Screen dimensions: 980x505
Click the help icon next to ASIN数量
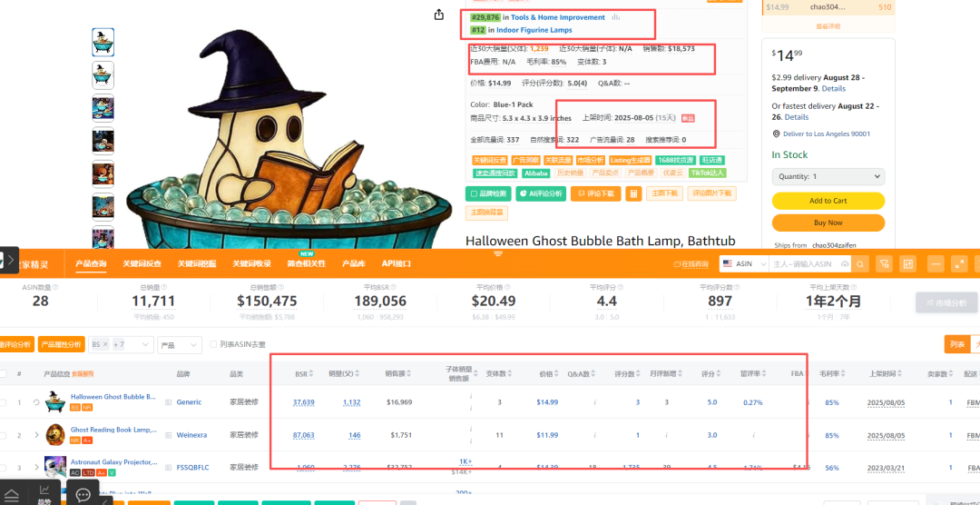click(x=56, y=287)
